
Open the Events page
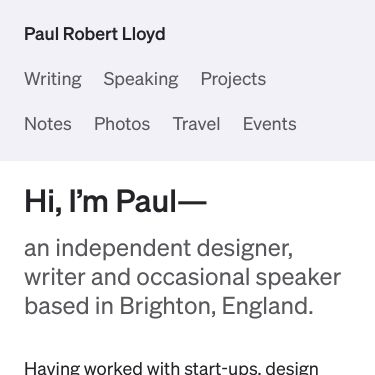pos(269,124)
